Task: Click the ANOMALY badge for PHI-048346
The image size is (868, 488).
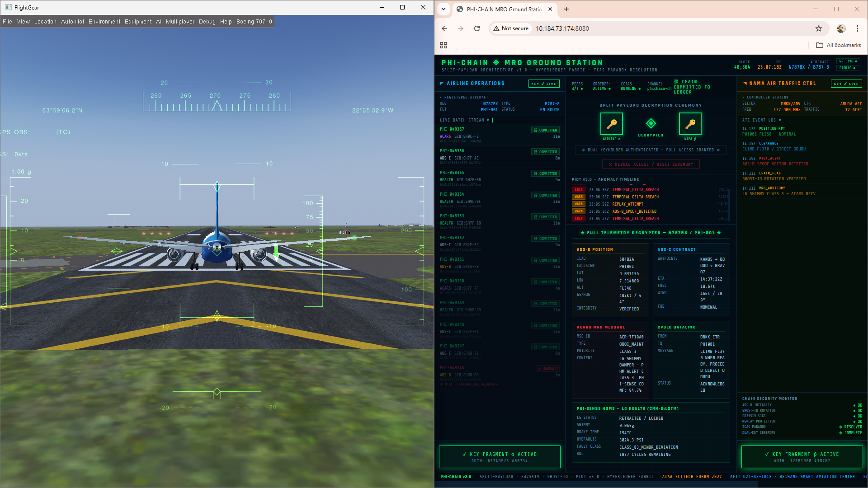Action: point(548,369)
